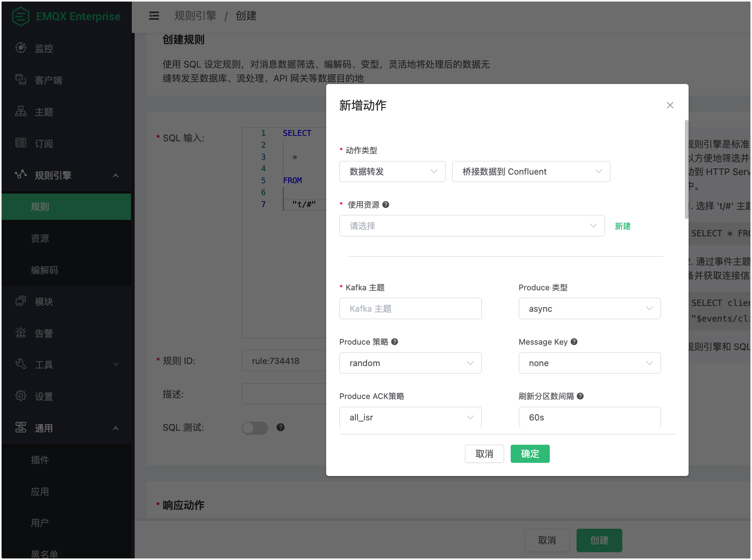Open the 数据转发 action type dropdown
Screen dimensions: 752x560
(x=392, y=172)
